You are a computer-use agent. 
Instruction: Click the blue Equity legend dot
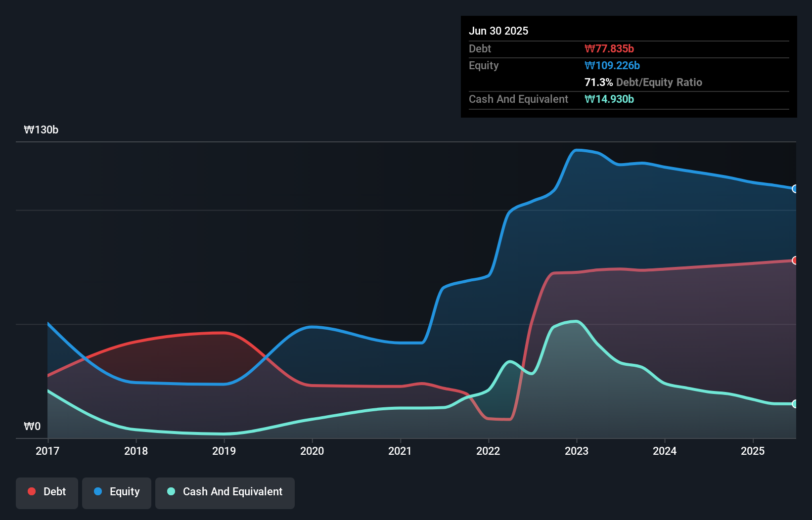tap(97, 491)
